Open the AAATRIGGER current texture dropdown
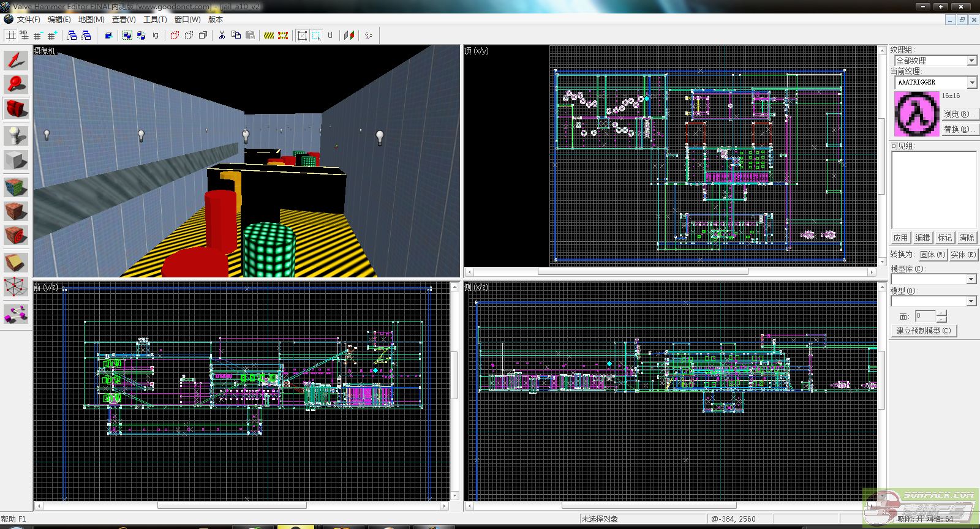Screen dimensions: 980x529 tap(971, 82)
